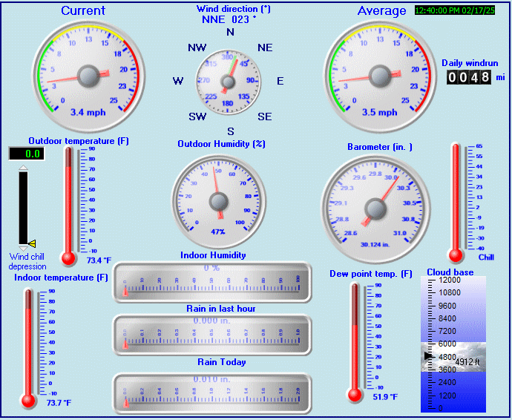Click the up arrow above wind chill bar
This screenshot has height=420, width=512.
(23, 168)
